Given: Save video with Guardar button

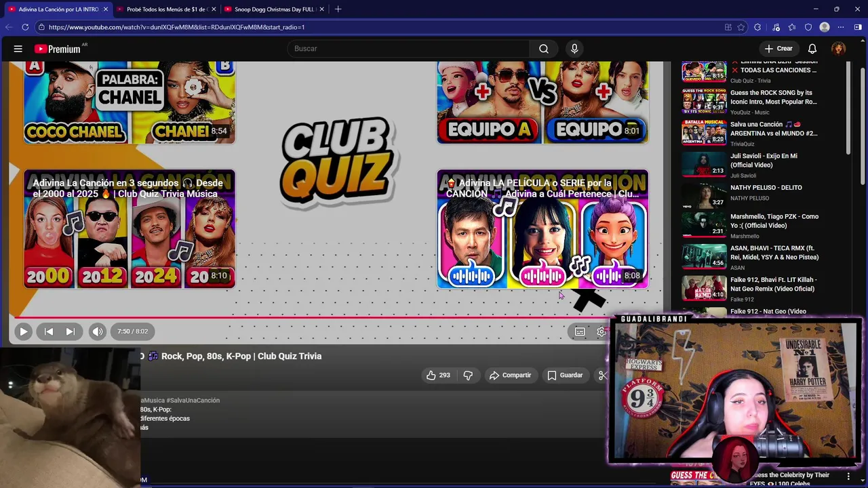Looking at the screenshot, I should pyautogui.click(x=565, y=375).
